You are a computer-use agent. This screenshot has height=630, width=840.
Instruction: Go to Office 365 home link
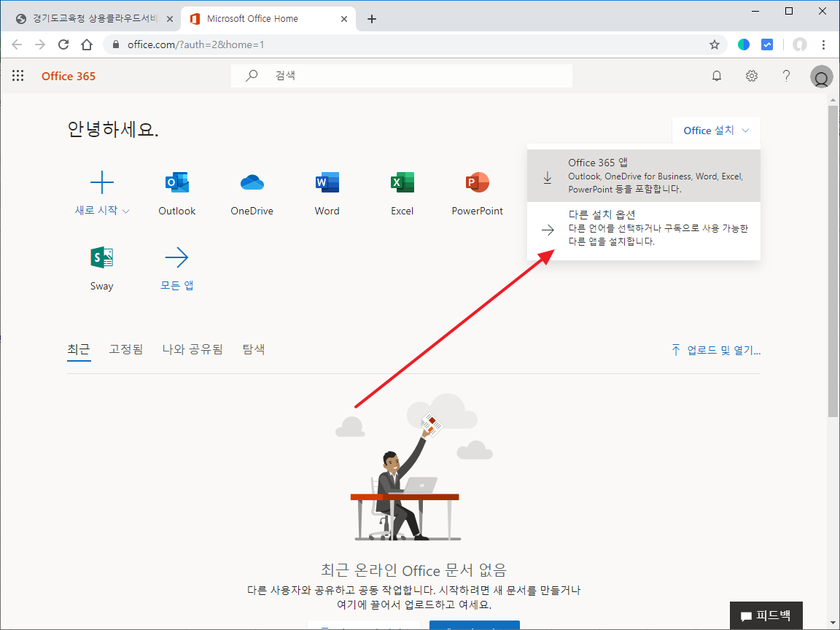coord(69,76)
